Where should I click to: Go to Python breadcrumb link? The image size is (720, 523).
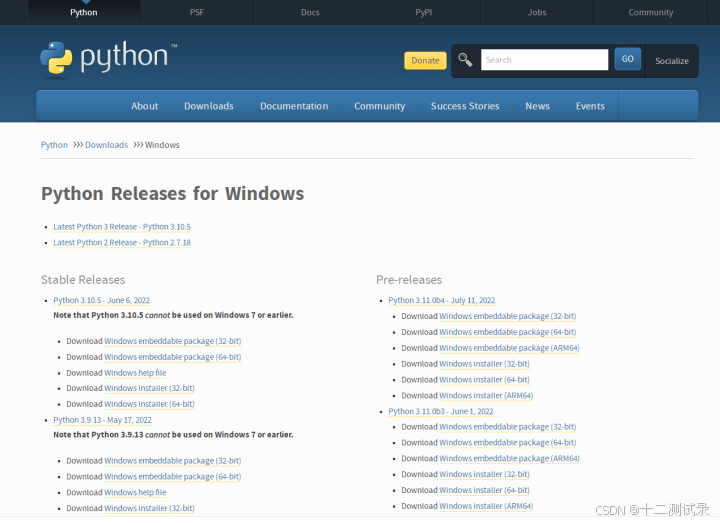54,145
